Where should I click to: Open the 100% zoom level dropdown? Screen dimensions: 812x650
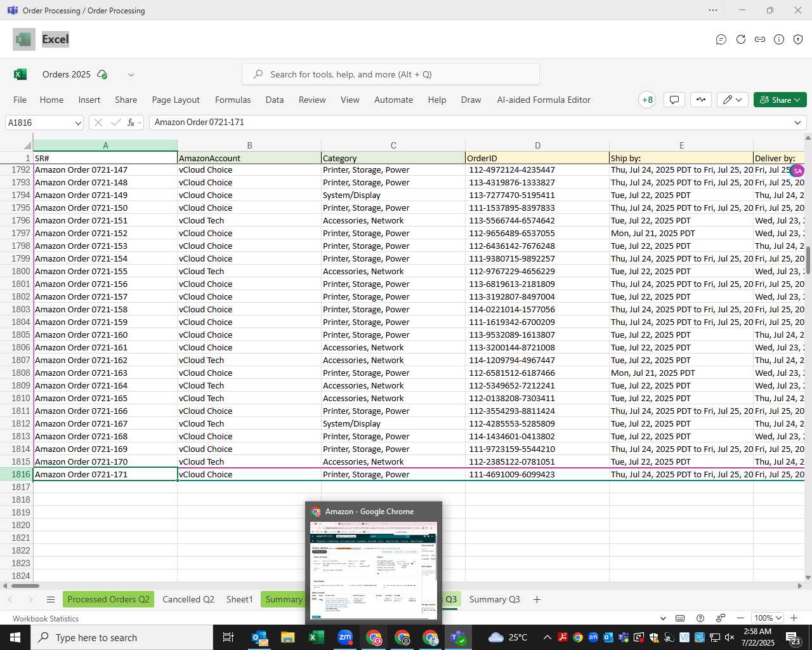point(768,618)
